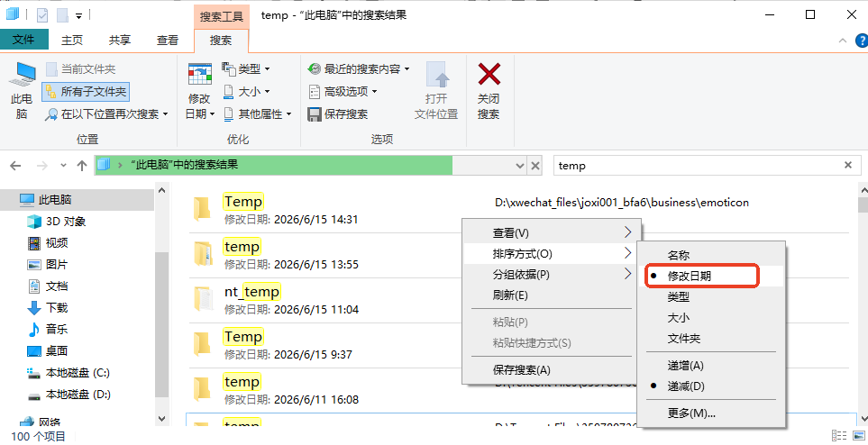
Task: Toggle 所有子文件夹 search scope
Action: pyautogui.click(x=86, y=91)
